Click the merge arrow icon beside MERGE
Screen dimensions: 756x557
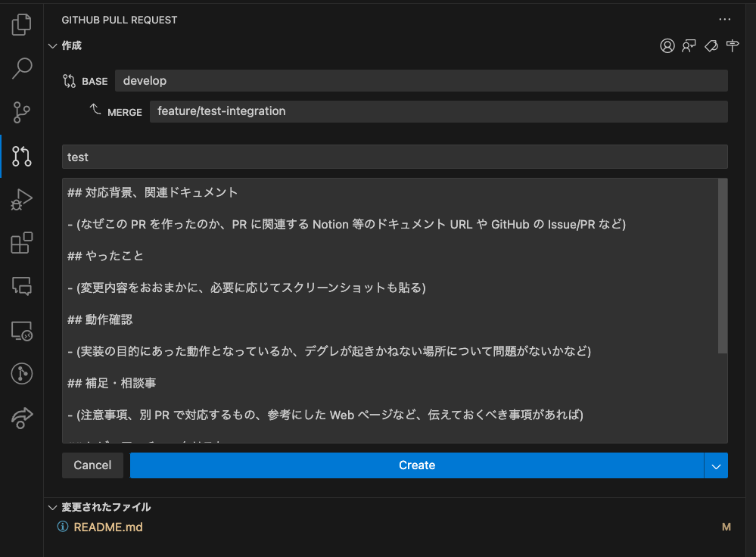point(95,110)
